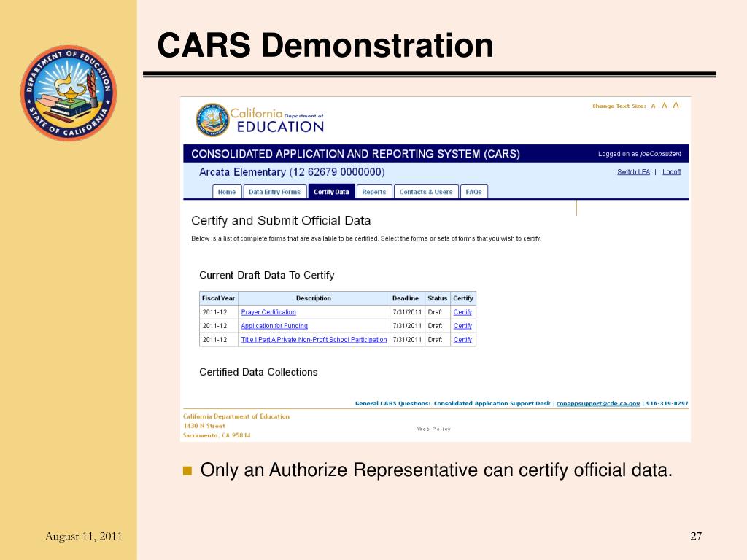Viewport: 747px width, 560px height.
Task: Open Title I Part A Private Non-Profit School Participation link
Action: click(314, 340)
